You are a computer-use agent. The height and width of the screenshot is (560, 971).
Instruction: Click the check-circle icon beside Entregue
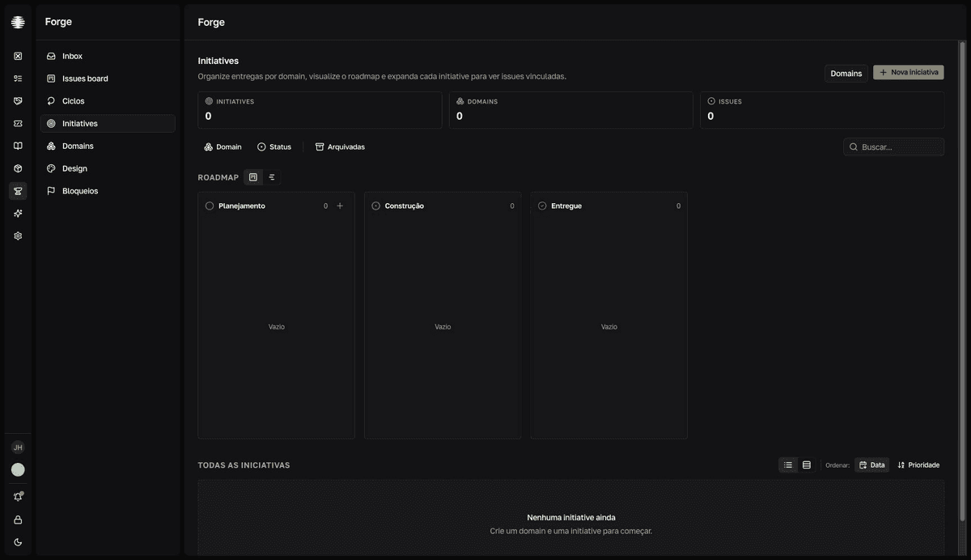pos(542,206)
